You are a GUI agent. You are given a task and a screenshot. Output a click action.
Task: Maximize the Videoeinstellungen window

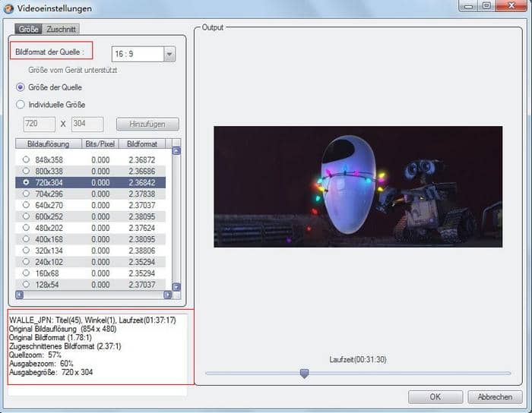coord(486,6)
